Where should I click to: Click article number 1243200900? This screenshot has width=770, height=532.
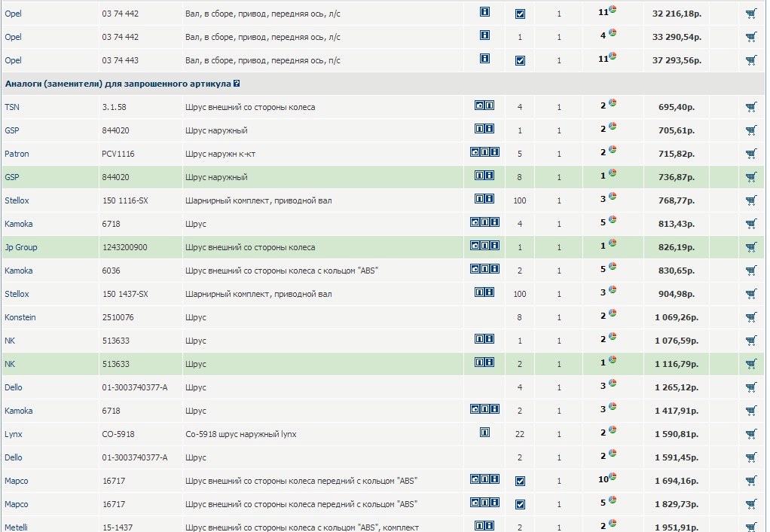(x=125, y=247)
